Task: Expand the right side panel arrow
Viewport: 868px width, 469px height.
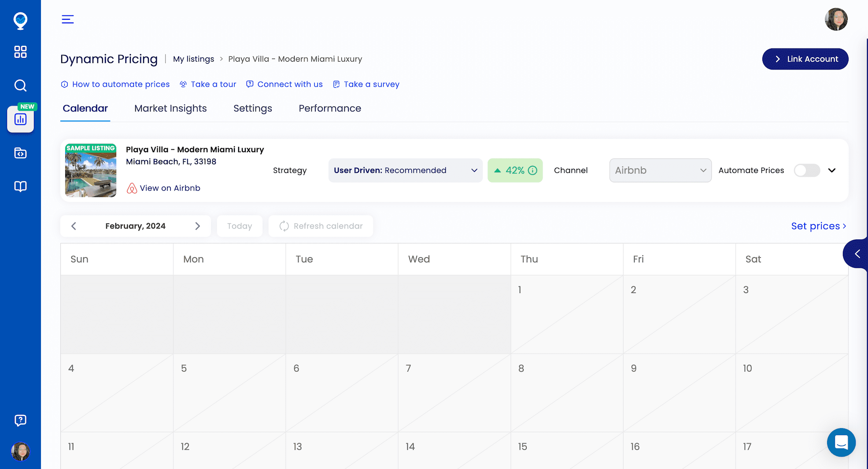Action: [857, 254]
